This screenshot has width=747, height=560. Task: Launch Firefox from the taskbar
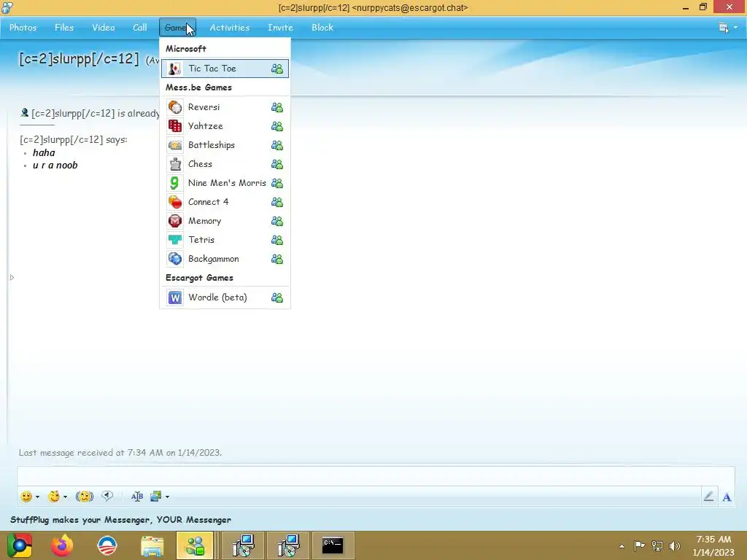point(63,545)
